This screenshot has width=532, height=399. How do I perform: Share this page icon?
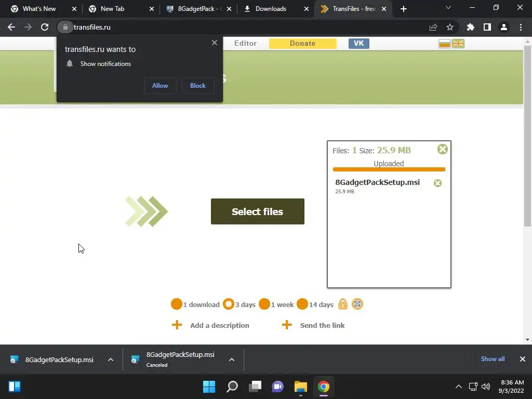[x=433, y=27]
